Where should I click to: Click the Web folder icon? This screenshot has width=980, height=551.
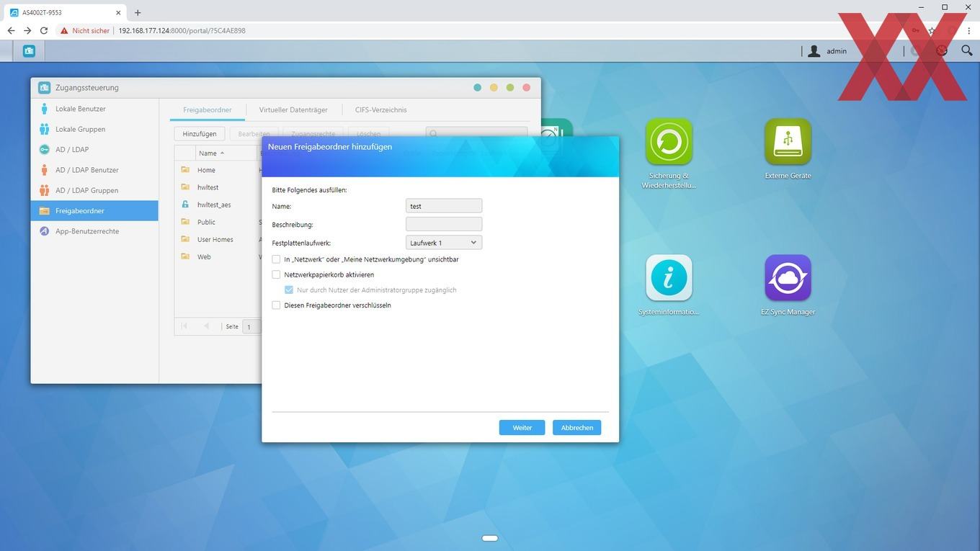coord(185,256)
